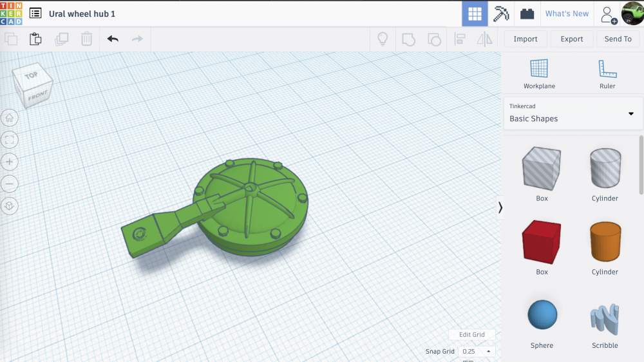
Task: Select the Mirror tool
Action: [485, 39]
